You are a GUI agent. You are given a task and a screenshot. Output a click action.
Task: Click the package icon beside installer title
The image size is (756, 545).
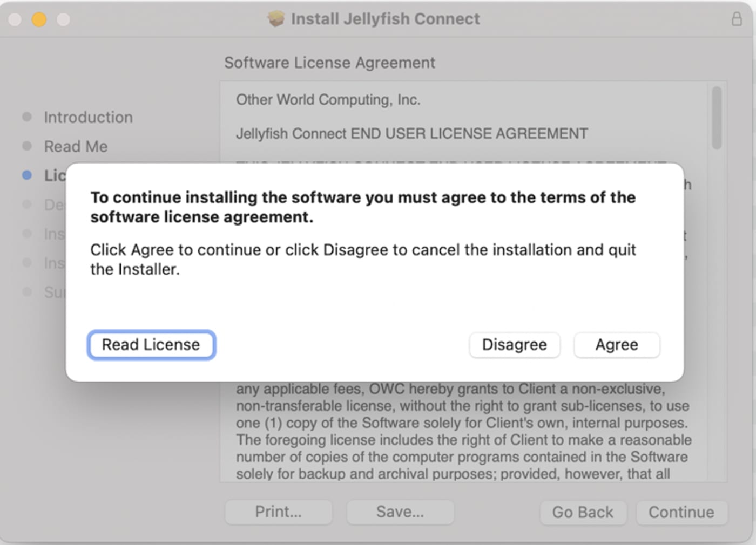point(276,19)
